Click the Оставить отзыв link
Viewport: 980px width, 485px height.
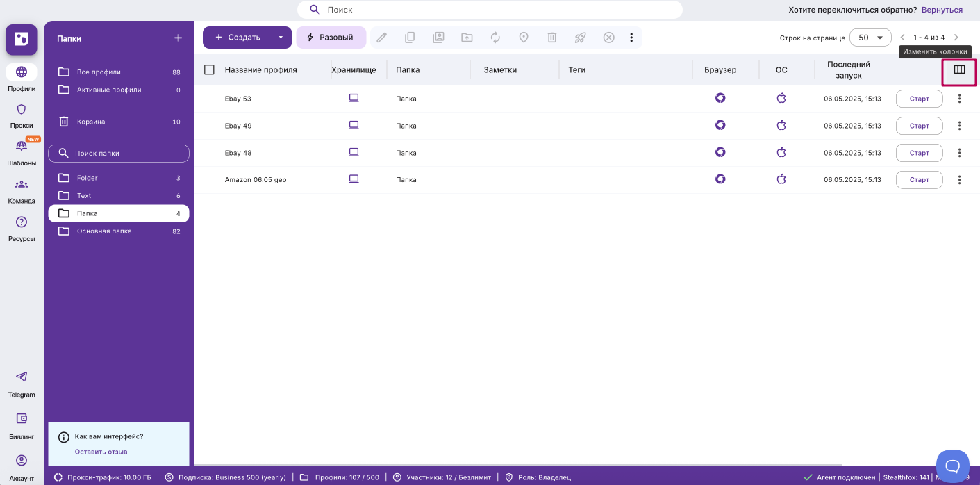click(101, 452)
